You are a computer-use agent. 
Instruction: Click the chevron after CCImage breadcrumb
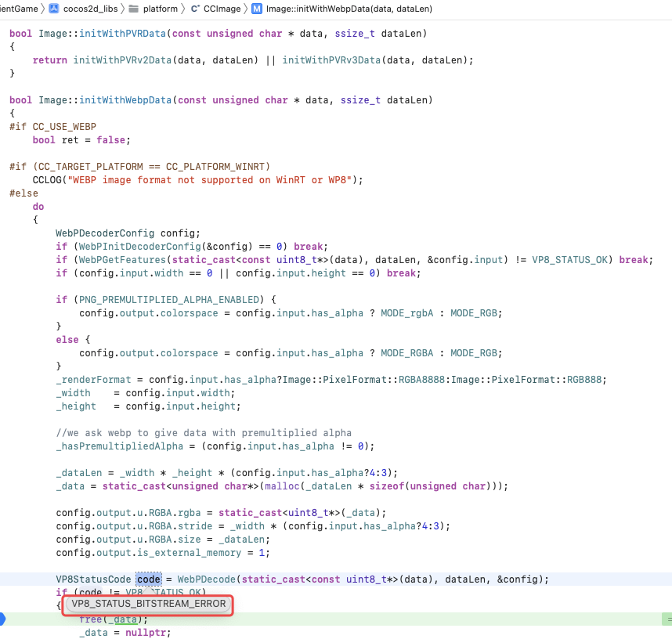[244, 9]
